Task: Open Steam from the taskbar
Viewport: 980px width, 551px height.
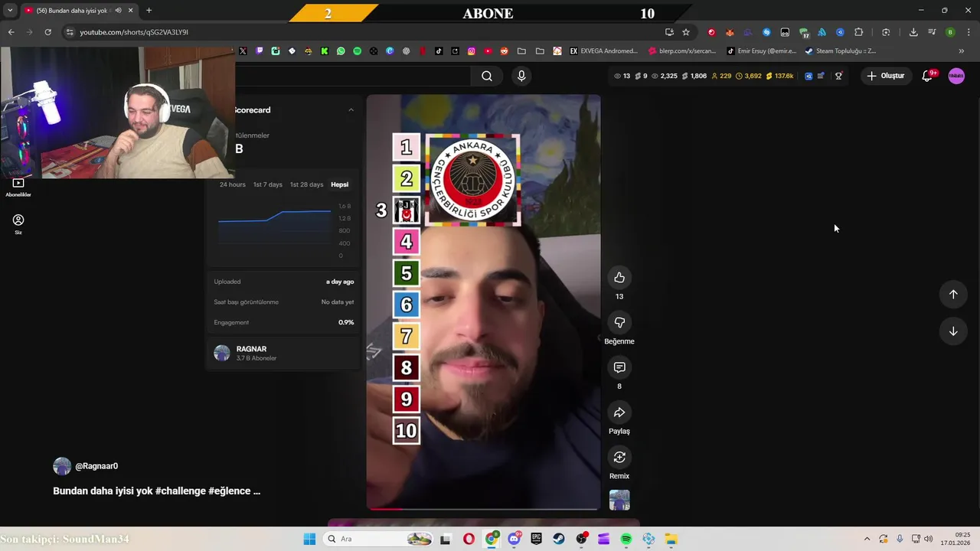Action: [559, 539]
